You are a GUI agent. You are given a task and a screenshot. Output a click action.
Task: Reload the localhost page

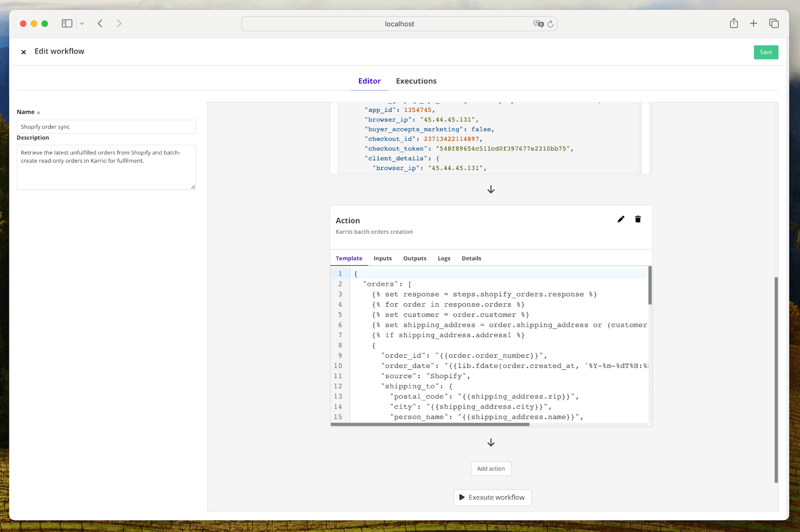pos(550,23)
